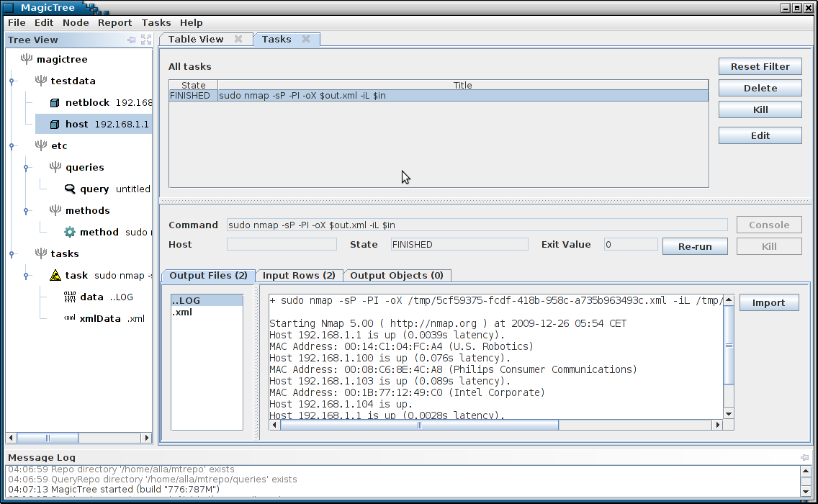Click the Tree View horizontal scrollbar thumb

click(48, 438)
